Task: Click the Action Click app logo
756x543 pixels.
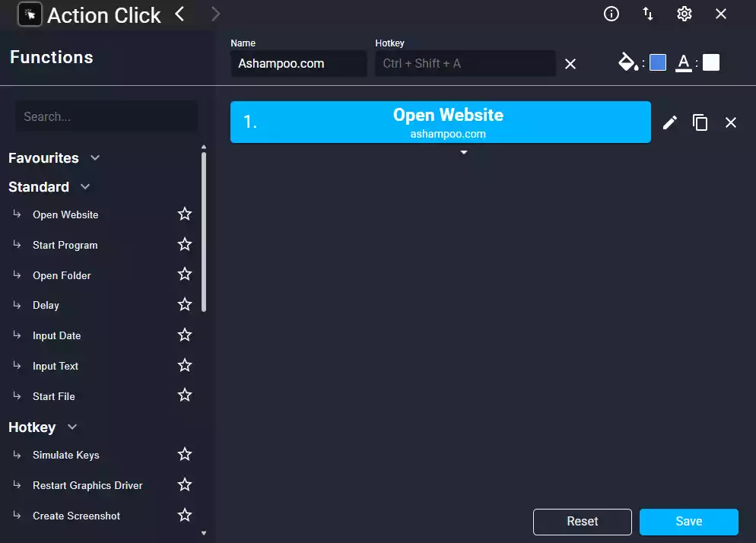Action: pyautogui.click(x=30, y=14)
